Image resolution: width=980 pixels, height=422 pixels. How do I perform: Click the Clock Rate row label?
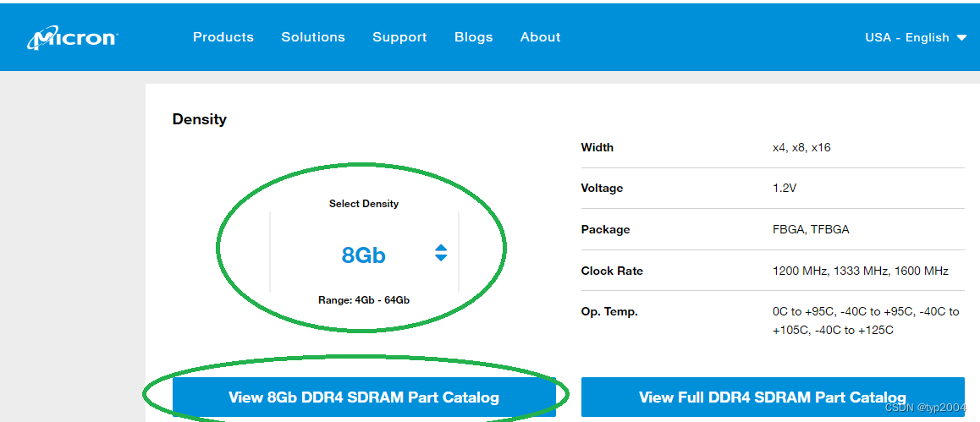pos(612,271)
